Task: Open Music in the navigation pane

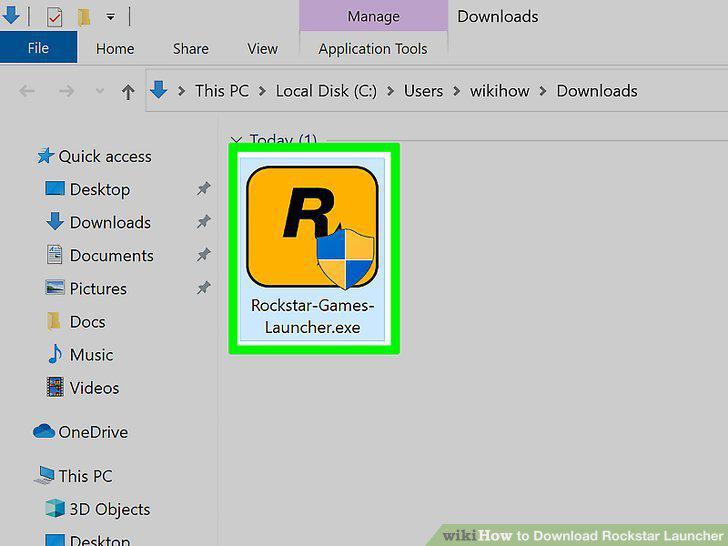Action: point(91,355)
